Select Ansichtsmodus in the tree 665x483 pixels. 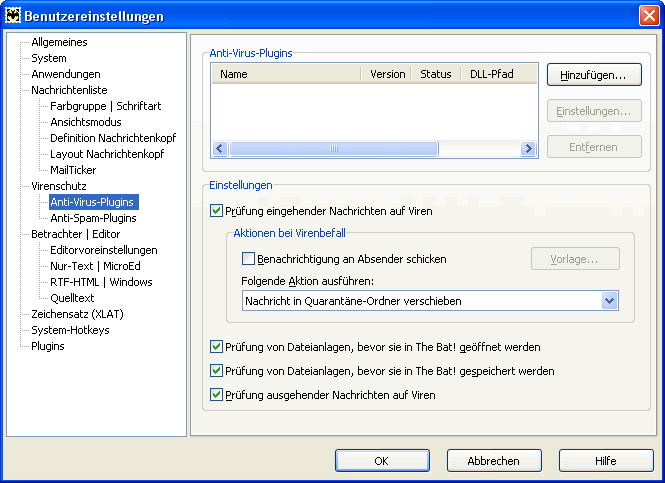(x=86, y=122)
